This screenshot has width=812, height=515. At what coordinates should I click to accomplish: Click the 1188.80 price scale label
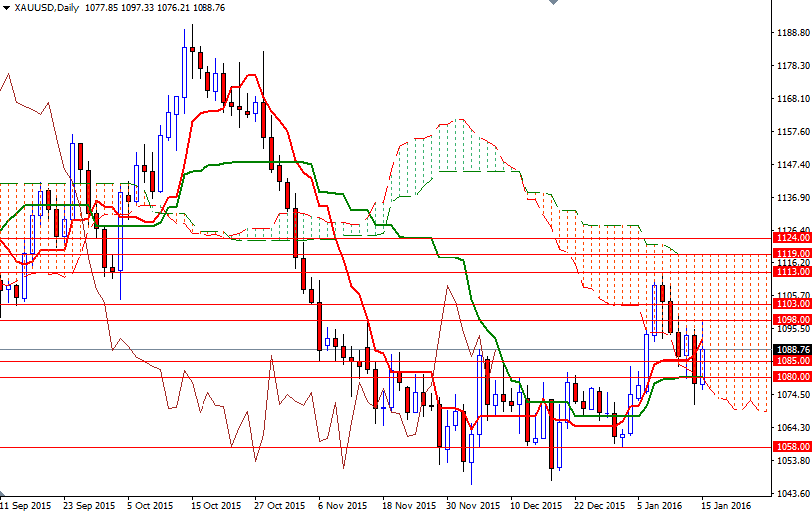792,33
